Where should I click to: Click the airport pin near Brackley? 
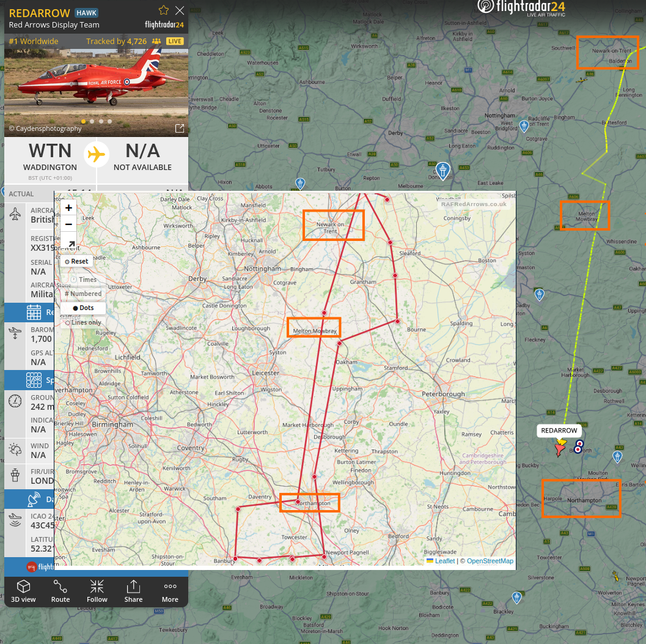(x=516, y=598)
